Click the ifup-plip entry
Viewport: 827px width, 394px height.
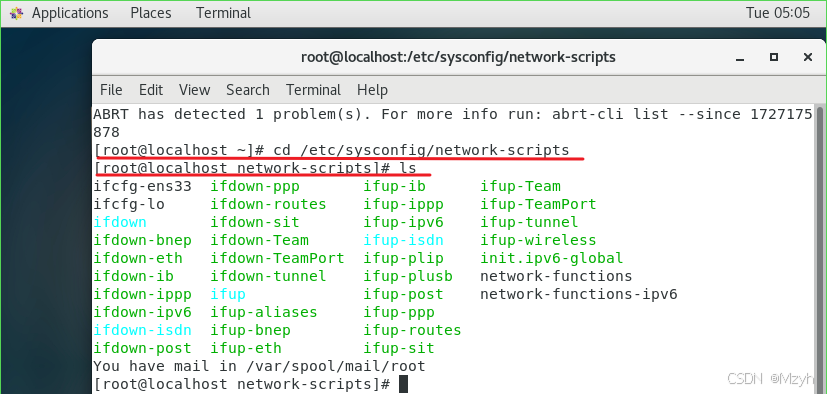[403, 258]
